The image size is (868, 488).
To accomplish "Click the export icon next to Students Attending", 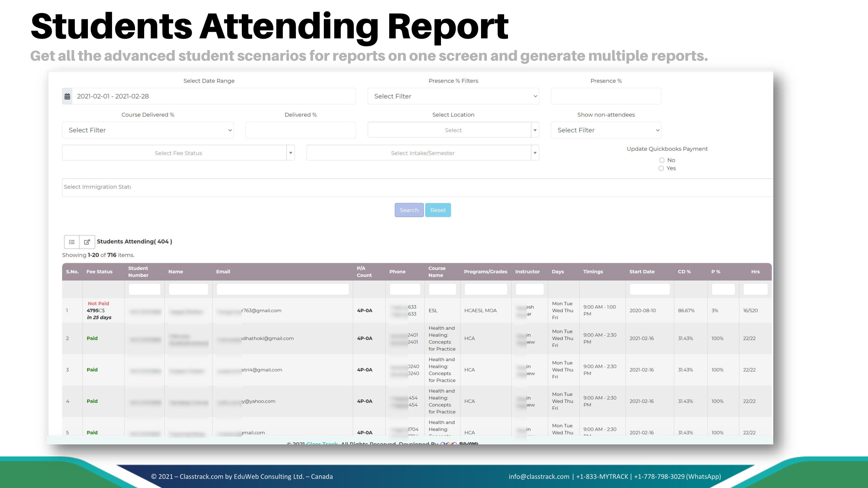I will click(87, 242).
